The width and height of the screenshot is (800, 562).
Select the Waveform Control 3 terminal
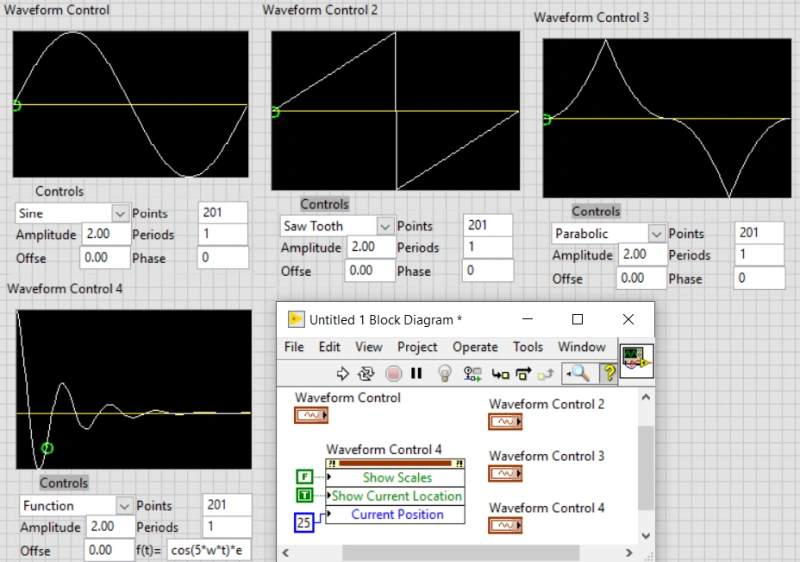(x=505, y=474)
